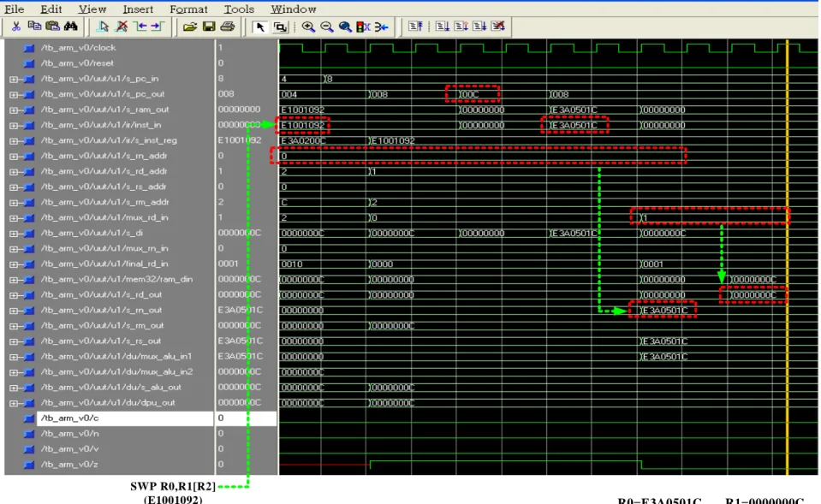This screenshot has height=504, width=821.
Task: Select the /tb_arm_v0/z signal name
Action: click(x=69, y=465)
